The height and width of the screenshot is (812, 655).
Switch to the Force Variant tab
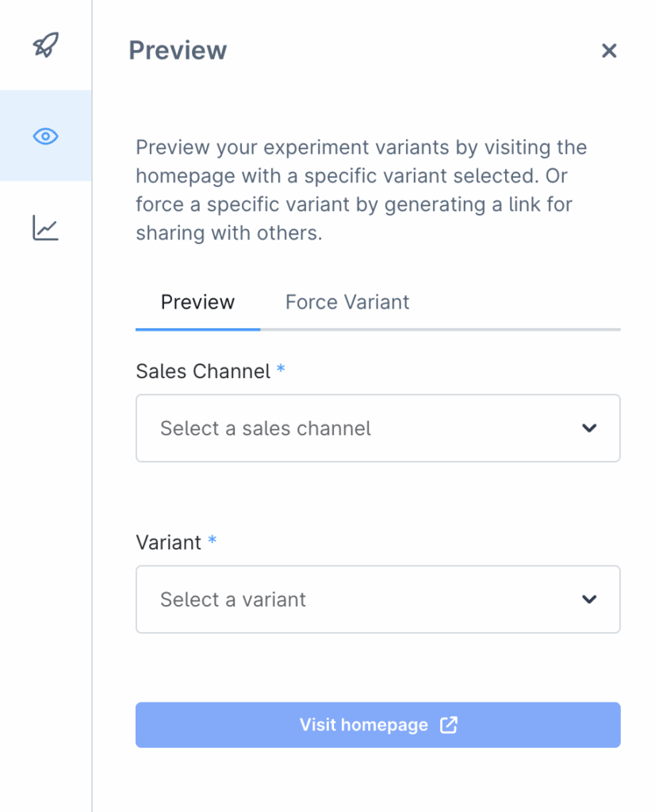[347, 302]
